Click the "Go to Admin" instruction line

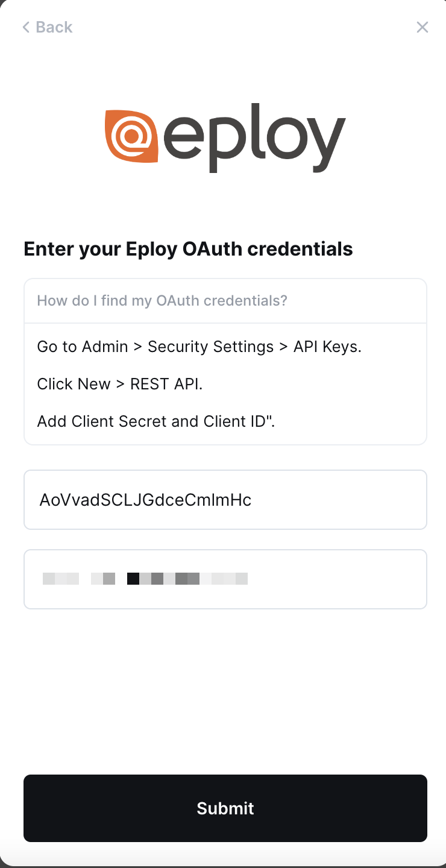[199, 347]
